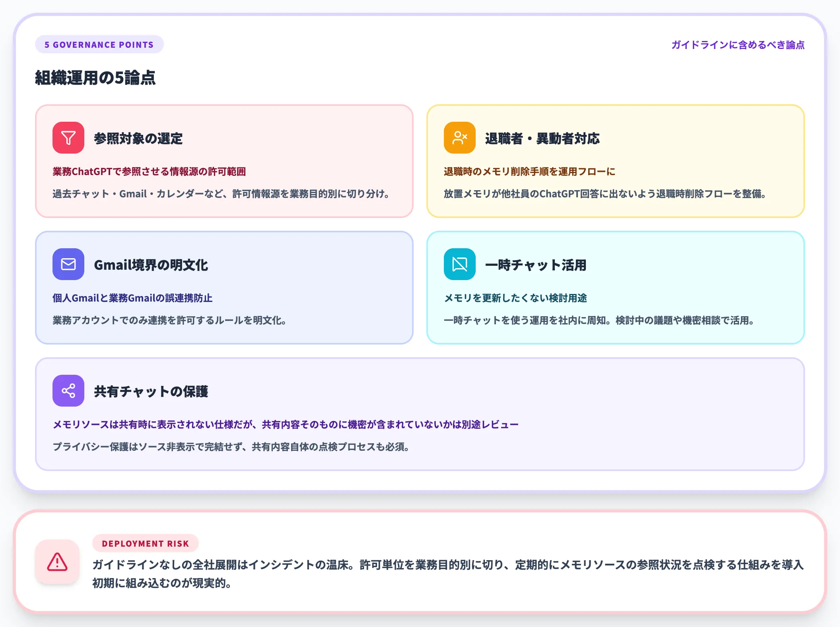The width and height of the screenshot is (840, 627).
Task: Click the teal crossed-out chat icon
Action: [460, 264]
